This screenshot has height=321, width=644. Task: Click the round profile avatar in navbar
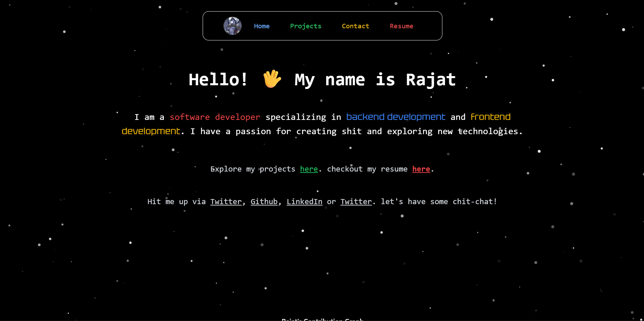click(233, 26)
